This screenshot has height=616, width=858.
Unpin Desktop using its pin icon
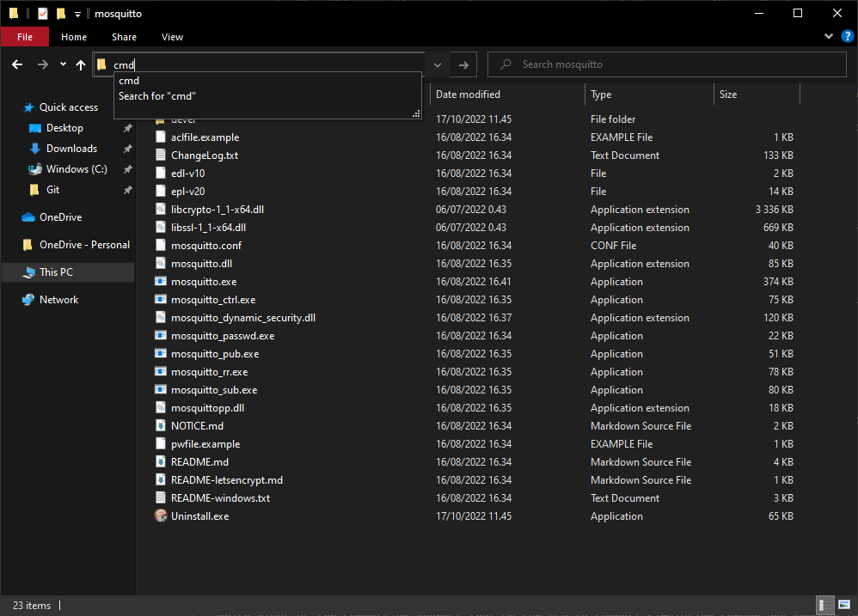tap(127, 128)
